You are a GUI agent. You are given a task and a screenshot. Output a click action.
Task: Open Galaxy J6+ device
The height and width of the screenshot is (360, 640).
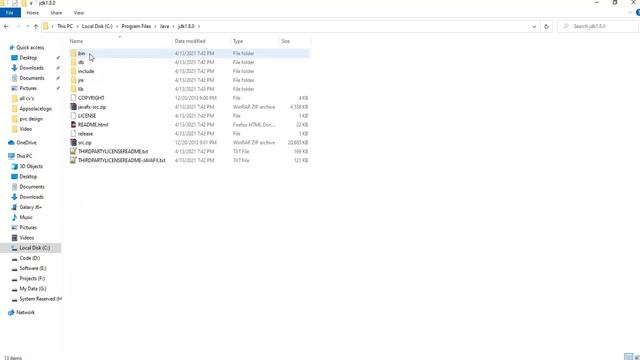(x=31, y=207)
